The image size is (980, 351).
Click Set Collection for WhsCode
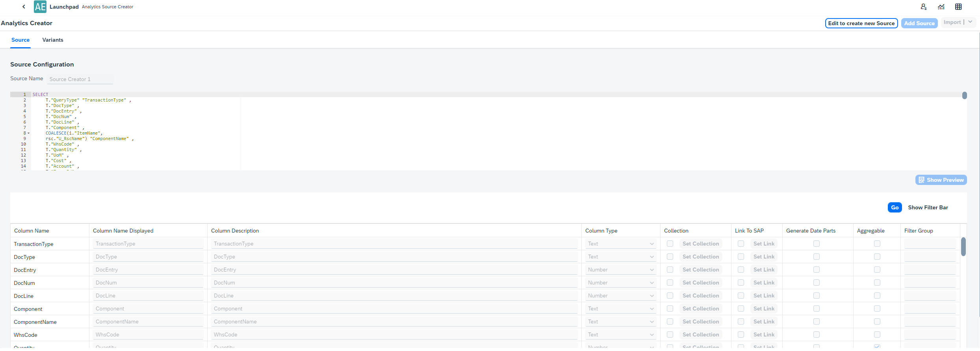click(701, 335)
